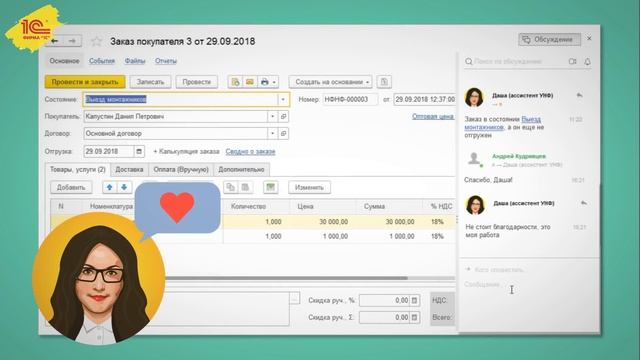The image size is (640, 360).
Task: Move row up with blue up arrow
Action: (x=109, y=187)
